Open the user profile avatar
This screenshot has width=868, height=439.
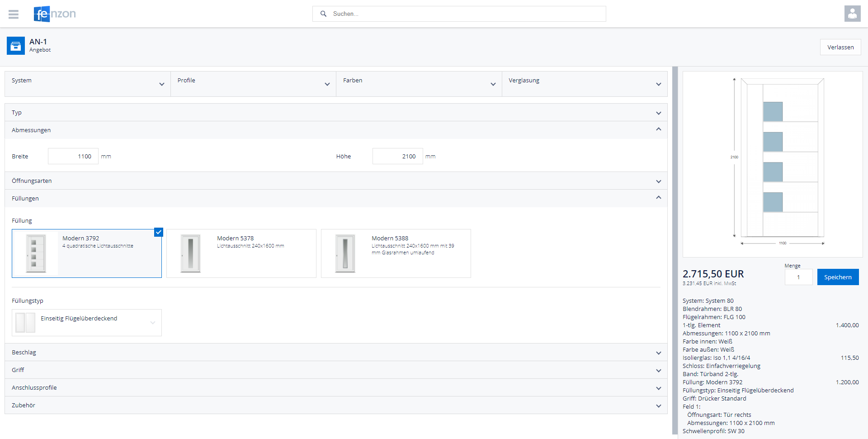click(x=852, y=14)
